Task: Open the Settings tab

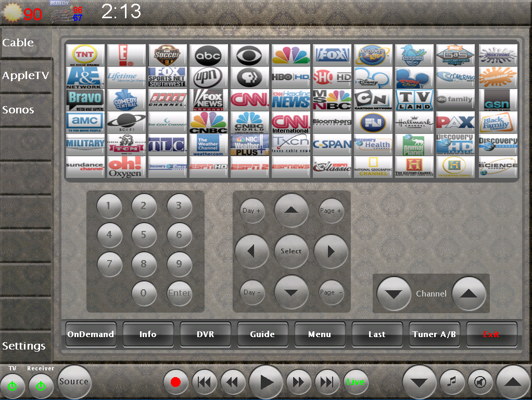Action: pyautogui.click(x=26, y=346)
